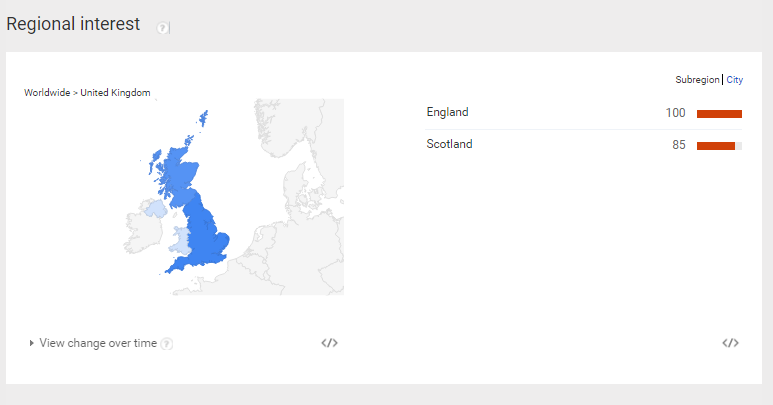Switch to the City tab

pos(735,80)
